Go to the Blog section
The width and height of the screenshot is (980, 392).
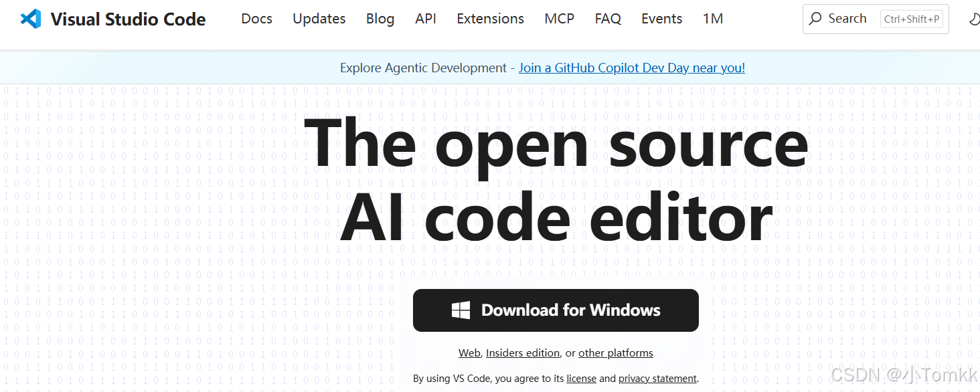380,19
